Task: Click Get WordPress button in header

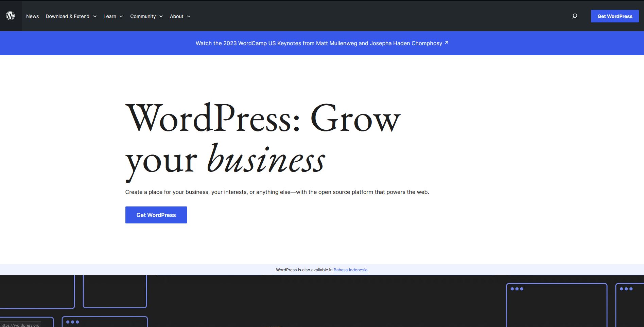Action: click(615, 16)
